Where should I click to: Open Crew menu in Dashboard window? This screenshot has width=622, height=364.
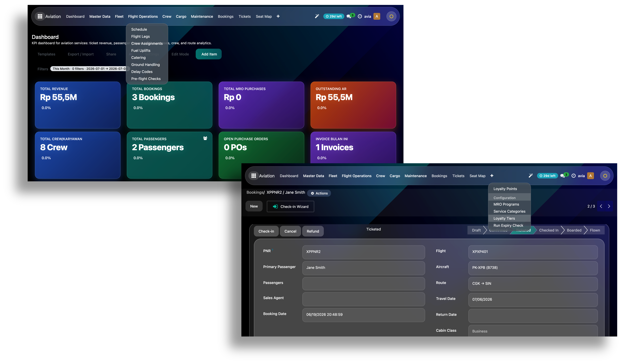pyautogui.click(x=167, y=16)
